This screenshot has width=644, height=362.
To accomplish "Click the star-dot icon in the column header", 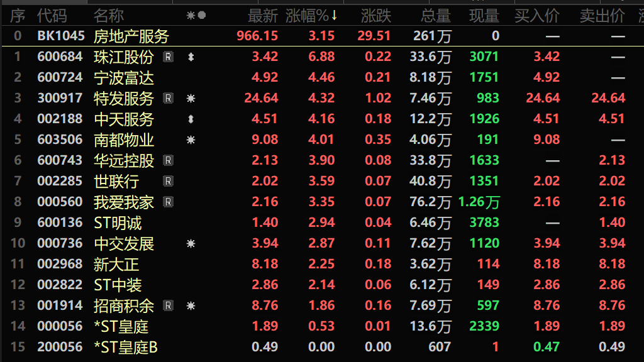I will (x=196, y=16).
